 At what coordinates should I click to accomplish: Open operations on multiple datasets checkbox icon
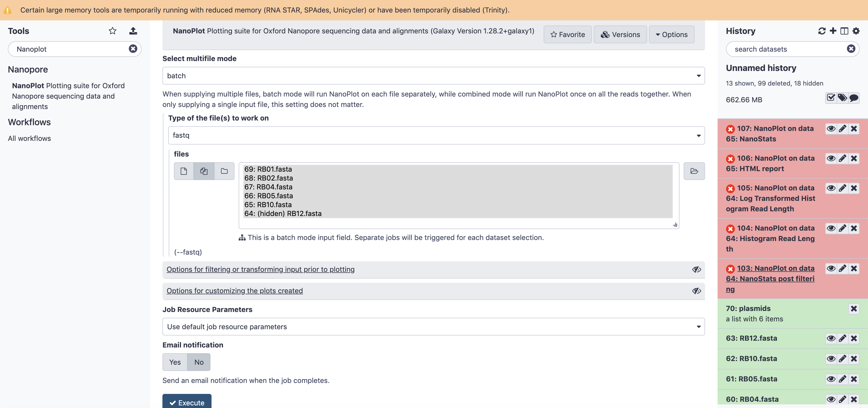[831, 98]
